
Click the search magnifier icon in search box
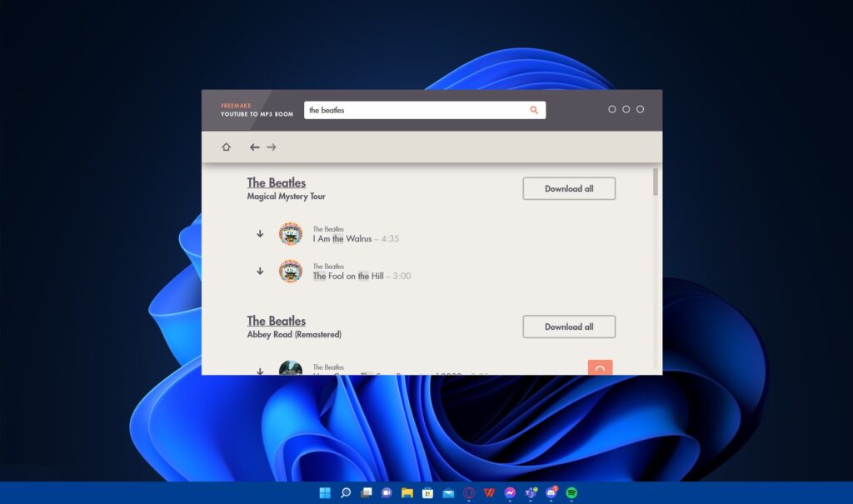coord(534,110)
